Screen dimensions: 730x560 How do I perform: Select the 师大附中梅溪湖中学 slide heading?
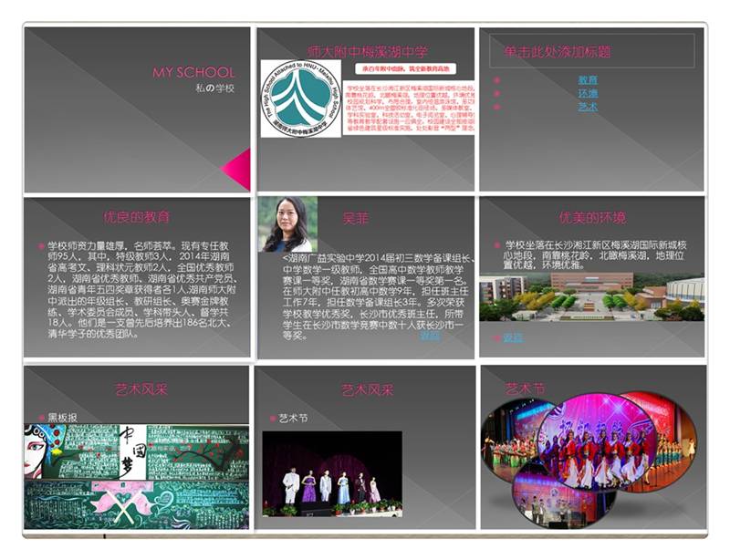click(x=367, y=52)
